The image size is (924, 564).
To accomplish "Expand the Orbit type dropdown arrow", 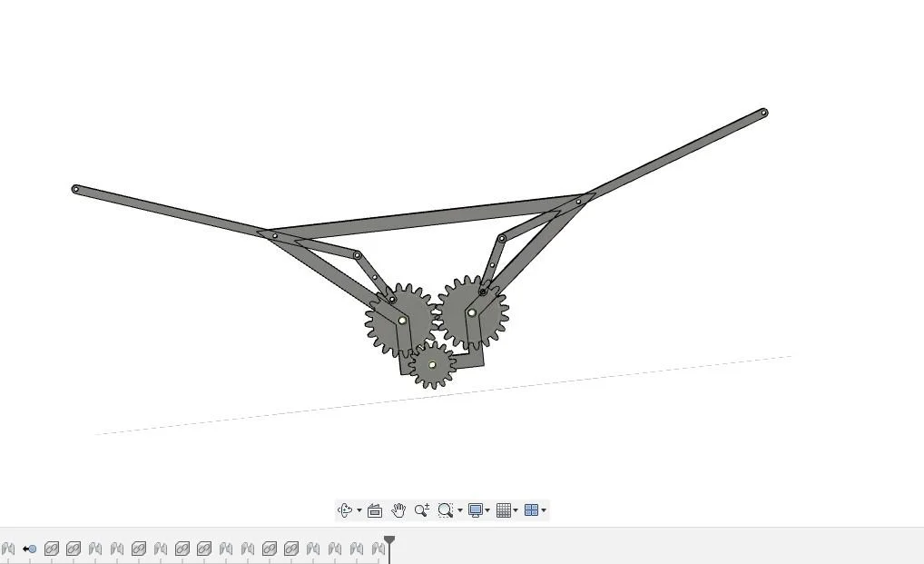I will click(359, 510).
